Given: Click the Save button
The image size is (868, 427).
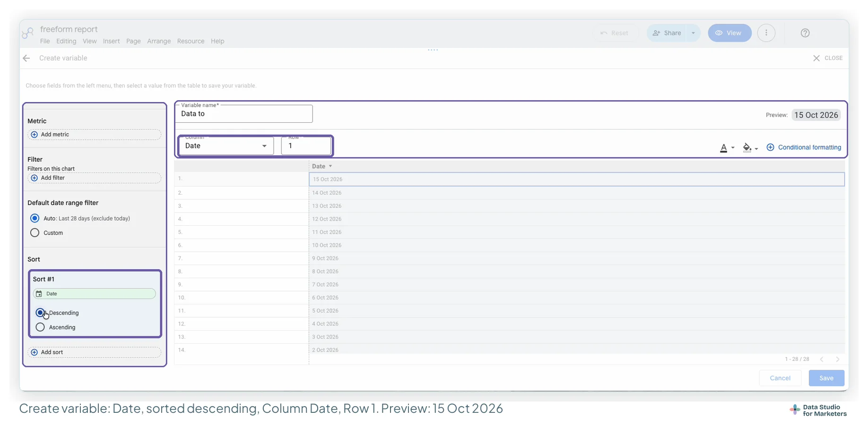Looking at the screenshot, I should [x=826, y=378].
